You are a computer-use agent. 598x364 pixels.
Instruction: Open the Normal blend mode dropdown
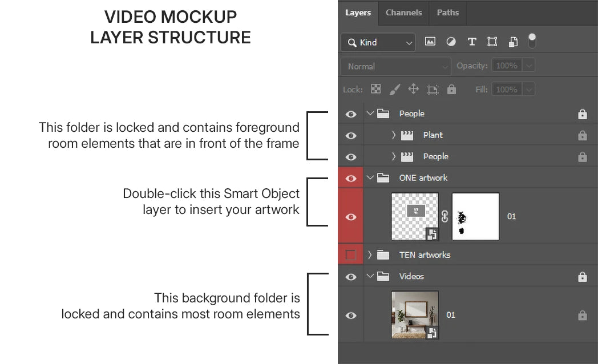[395, 66]
